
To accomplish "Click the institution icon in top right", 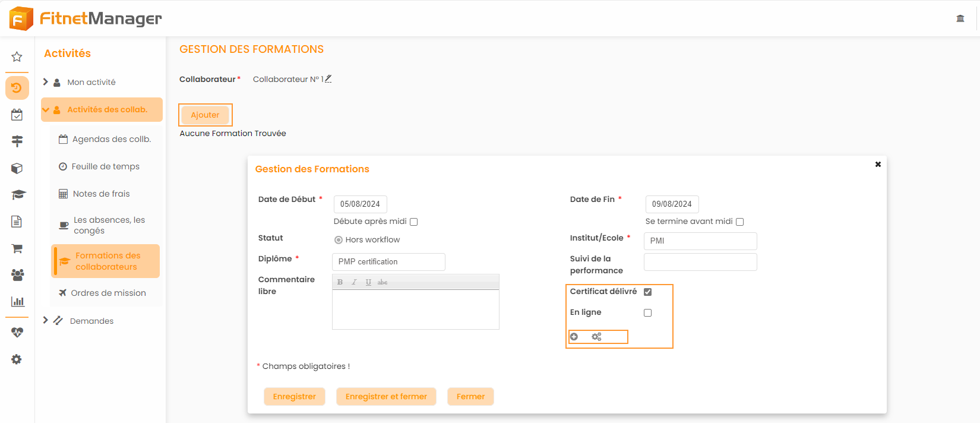I will point(960,18).
